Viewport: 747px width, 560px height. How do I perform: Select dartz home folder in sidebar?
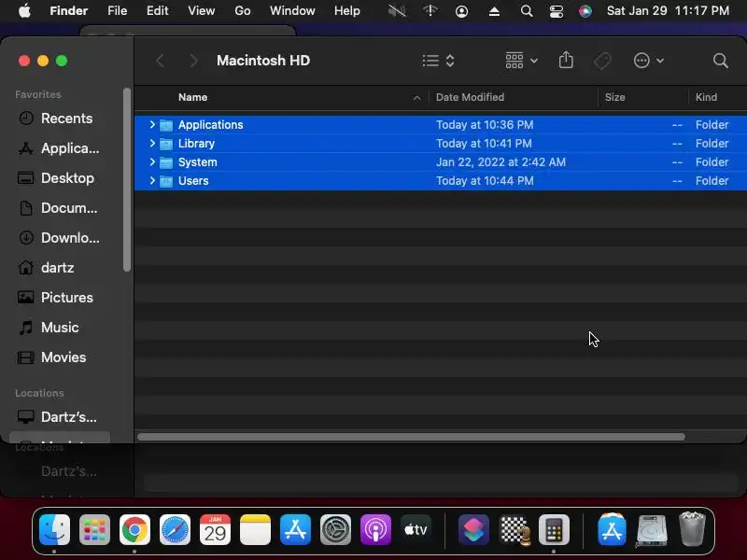tap(60, 268)
